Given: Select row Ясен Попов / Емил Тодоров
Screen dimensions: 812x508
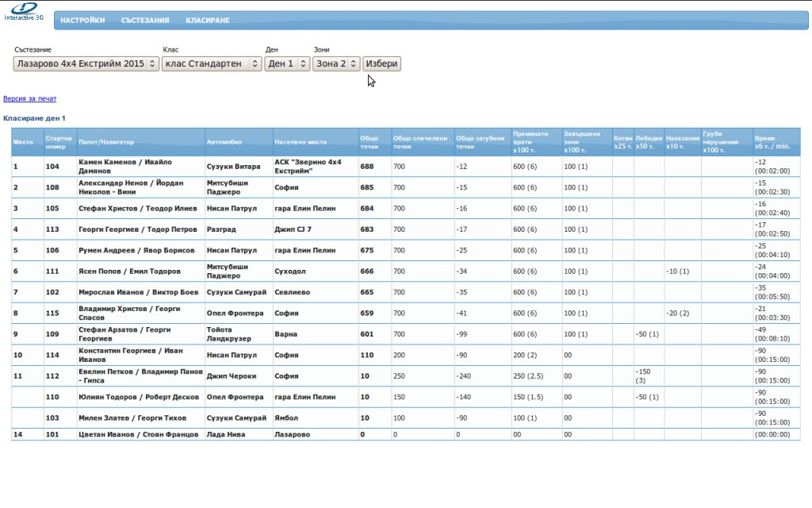Looking at the screenshot, I should tap(405, 271).
